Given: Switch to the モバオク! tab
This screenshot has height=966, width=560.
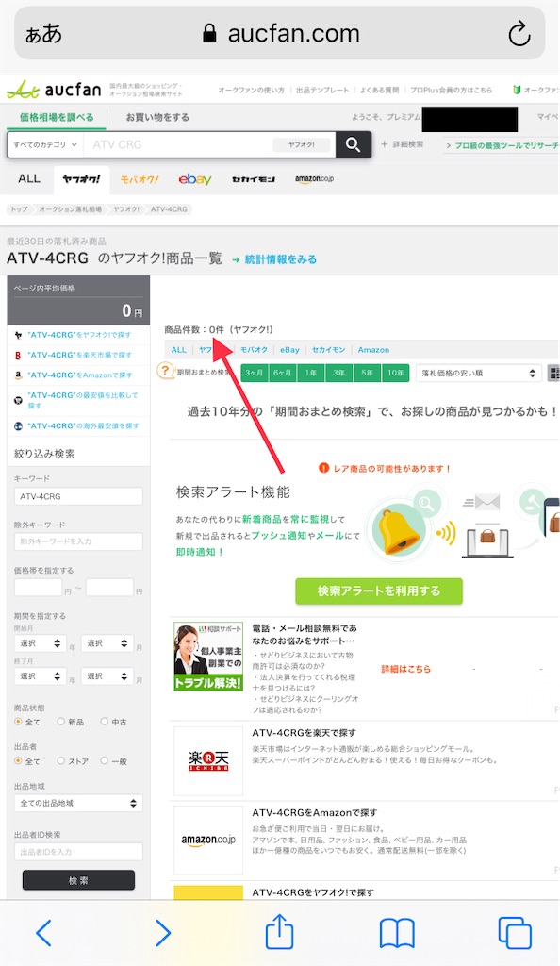Looking at the screenshot, I should (x=140, y=179).
